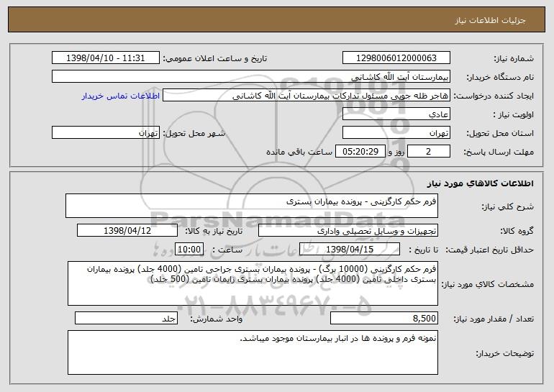Click the header title جزئیات اطلاعات نیاز
Screen dimensions: 554x392
click(x=490, y=20)
